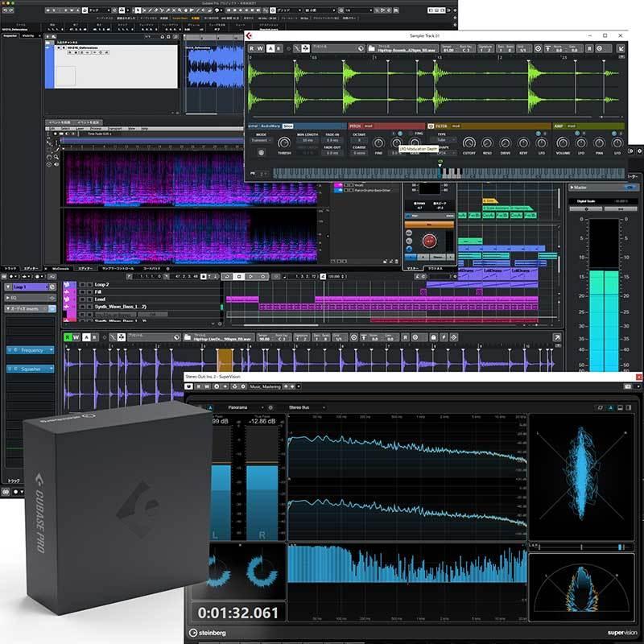Toggle the FILTER section on/off
The image size is (644, 644).
point(431,126)
